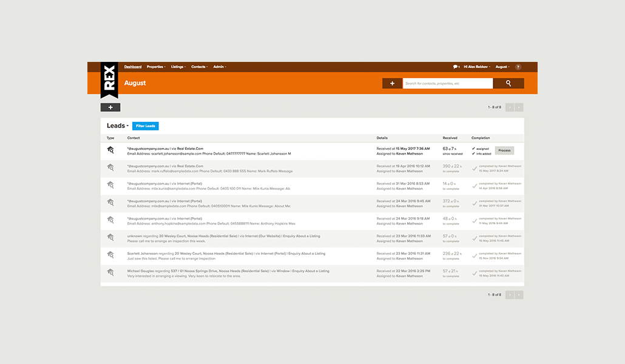The height and width of the screenshot is (364, 625).
Task: Click the Filter Leads button
Action: [146, 126]
